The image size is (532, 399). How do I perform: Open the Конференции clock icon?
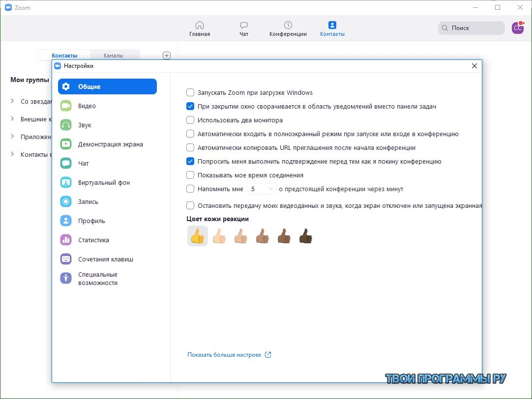(288, 25)
